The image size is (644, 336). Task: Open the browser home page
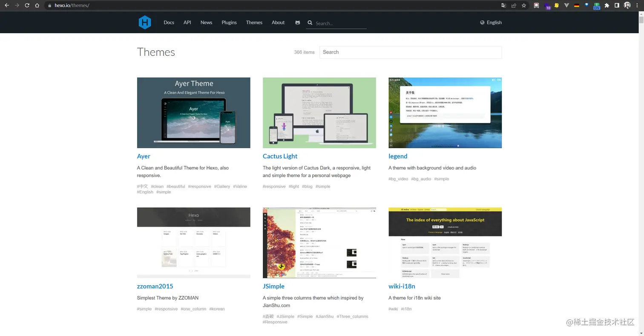point(37,6)
